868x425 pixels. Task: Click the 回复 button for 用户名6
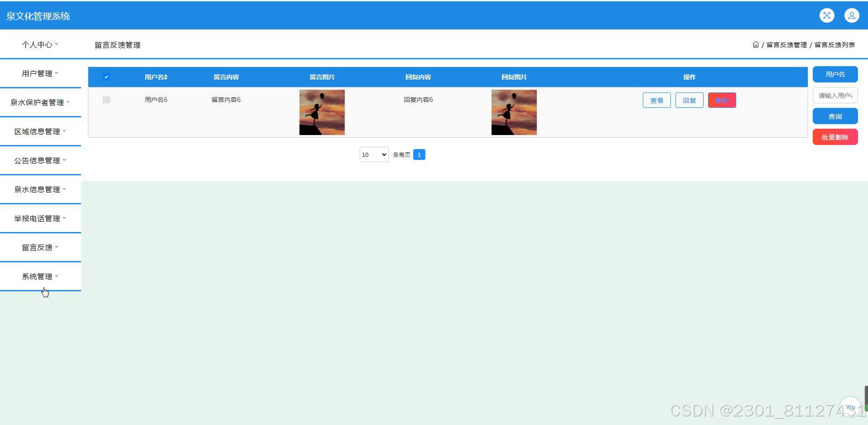pos(689,100)
